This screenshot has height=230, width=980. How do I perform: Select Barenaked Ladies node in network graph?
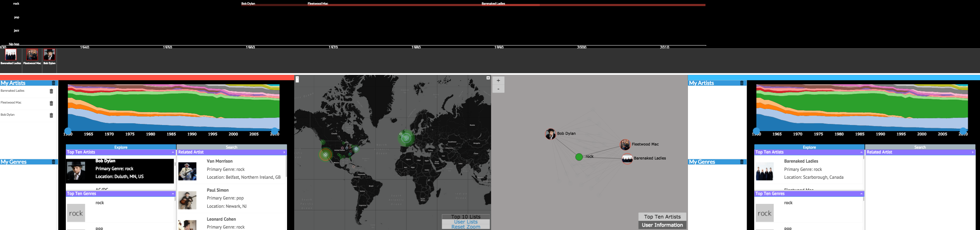click(627, 158)
